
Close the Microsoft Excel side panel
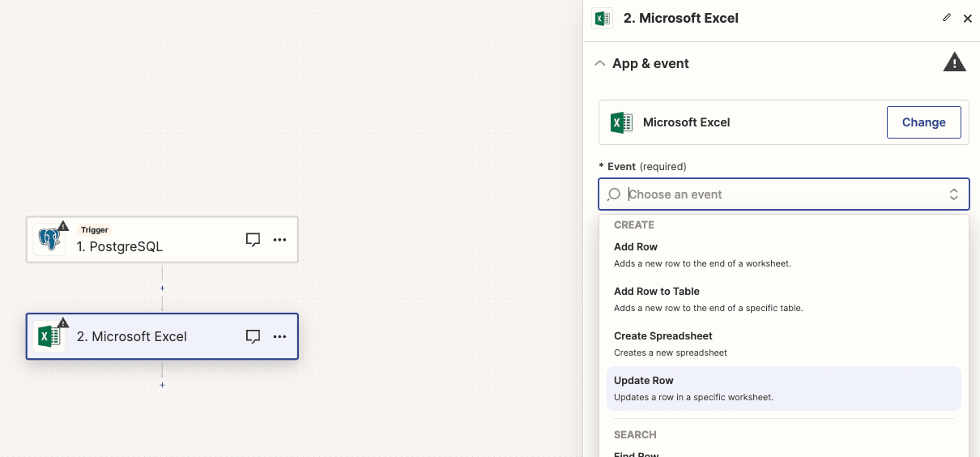point(967,19)
